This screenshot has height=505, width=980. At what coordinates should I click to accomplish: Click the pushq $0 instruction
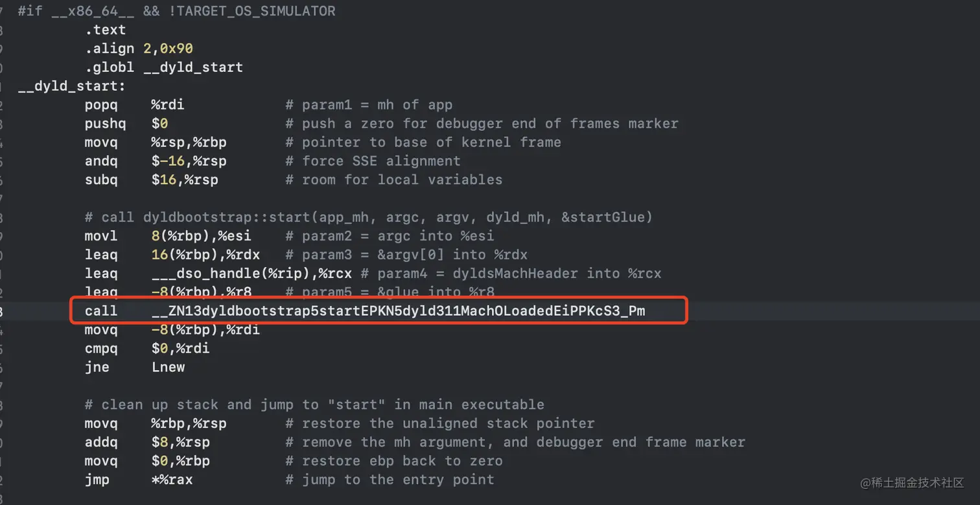(126, 123)
